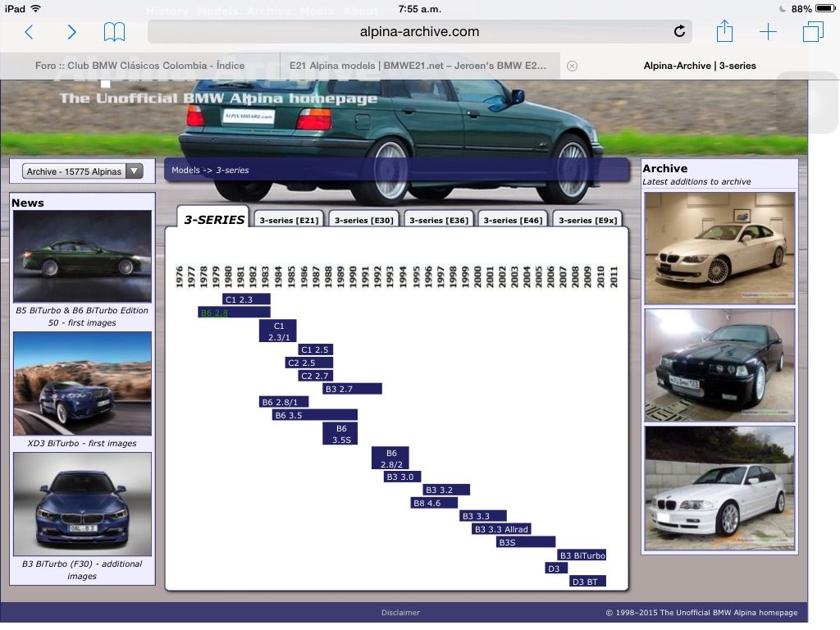
Task: Open the B3 3.2 model bar
Action: pos(445,490)
